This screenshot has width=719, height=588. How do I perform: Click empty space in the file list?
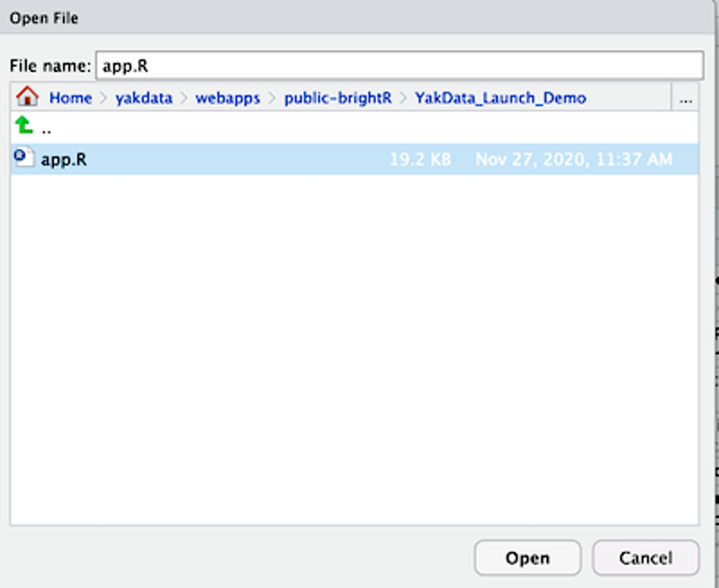point(354,360)
